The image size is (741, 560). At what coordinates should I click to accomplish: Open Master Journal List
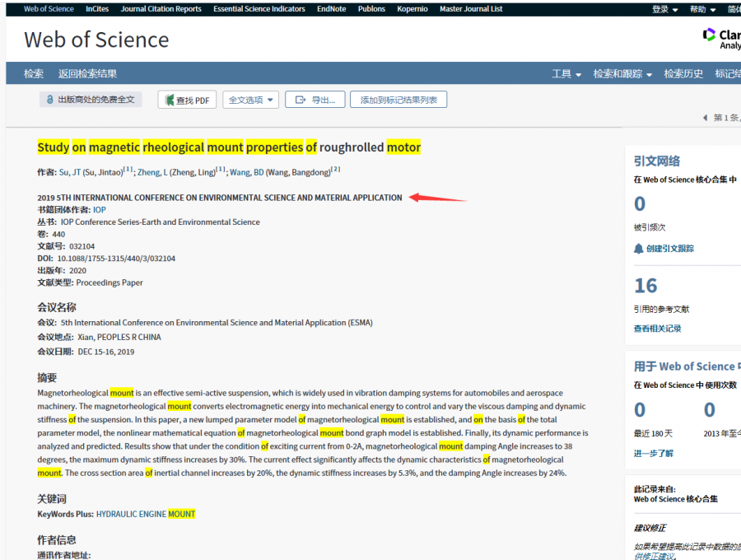pos(471,9)
